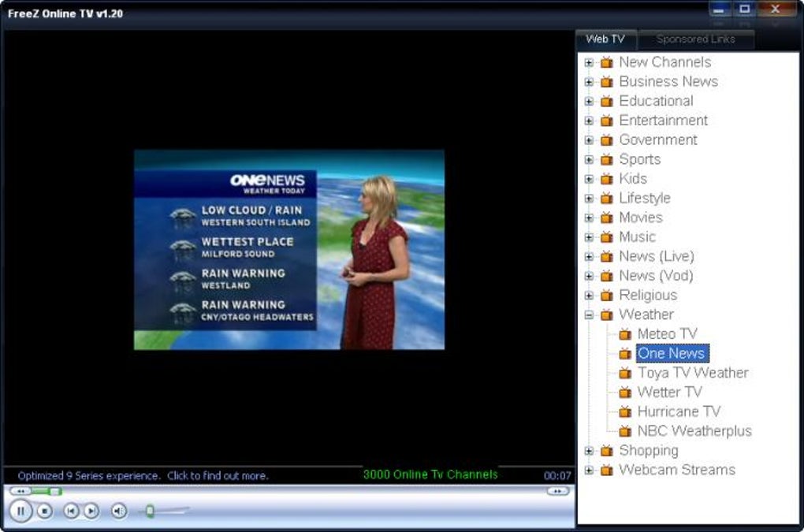The image size is (804, 532).
Task: Click the TV icon beside Meteo TV
Action: coord(624,334)
